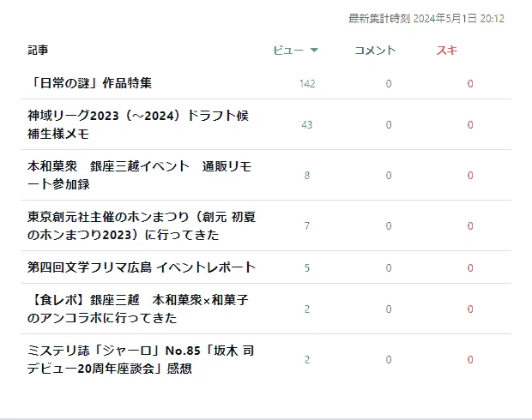Click the 43 view count

tap(307, 124)
